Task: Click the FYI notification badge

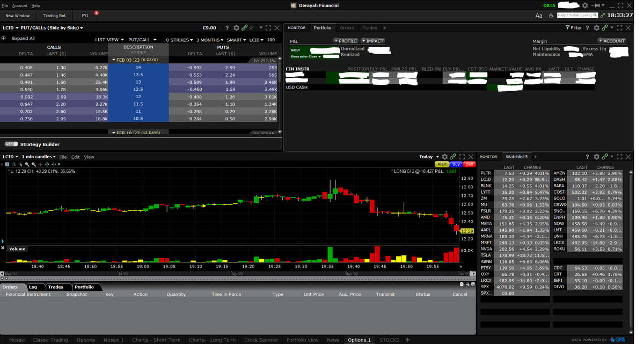Action: coord(96,12)
